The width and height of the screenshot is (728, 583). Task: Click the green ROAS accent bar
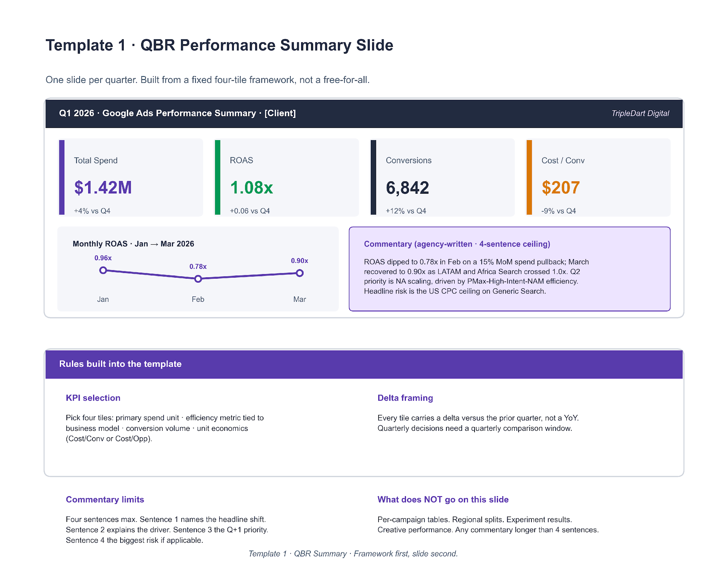pos(218,177)
